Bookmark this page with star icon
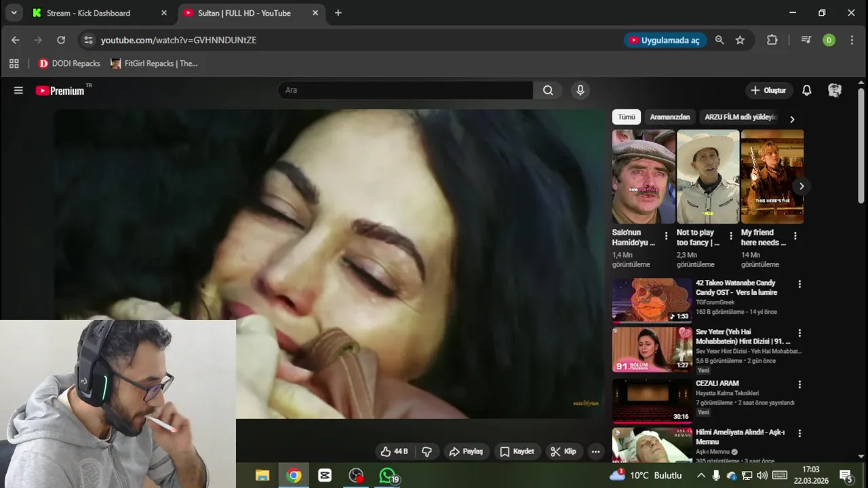Image resolution: width=868 pixels, height=488 pixels. [x=740, y=40]
